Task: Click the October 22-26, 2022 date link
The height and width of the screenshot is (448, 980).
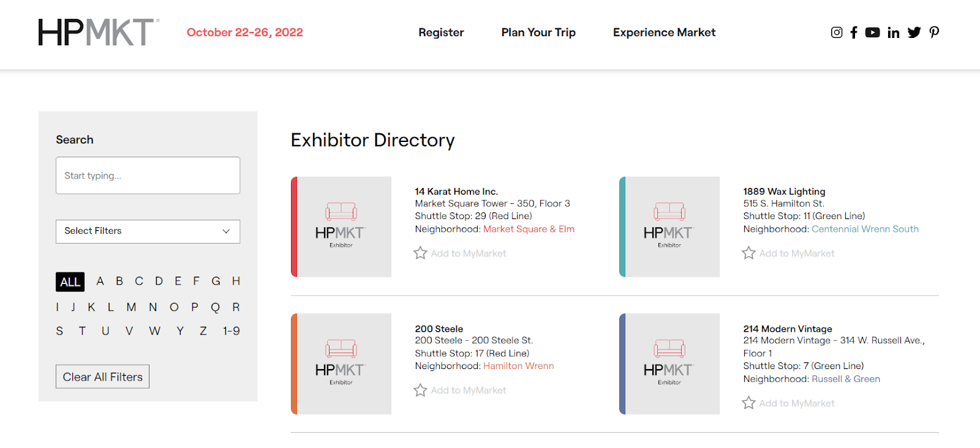Action: pos(245,32)
